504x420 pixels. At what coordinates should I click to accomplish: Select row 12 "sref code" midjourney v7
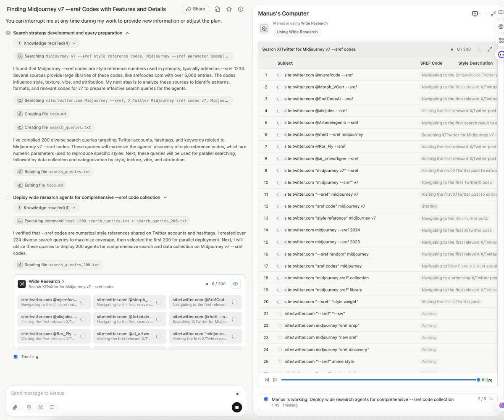coord(378,206)
